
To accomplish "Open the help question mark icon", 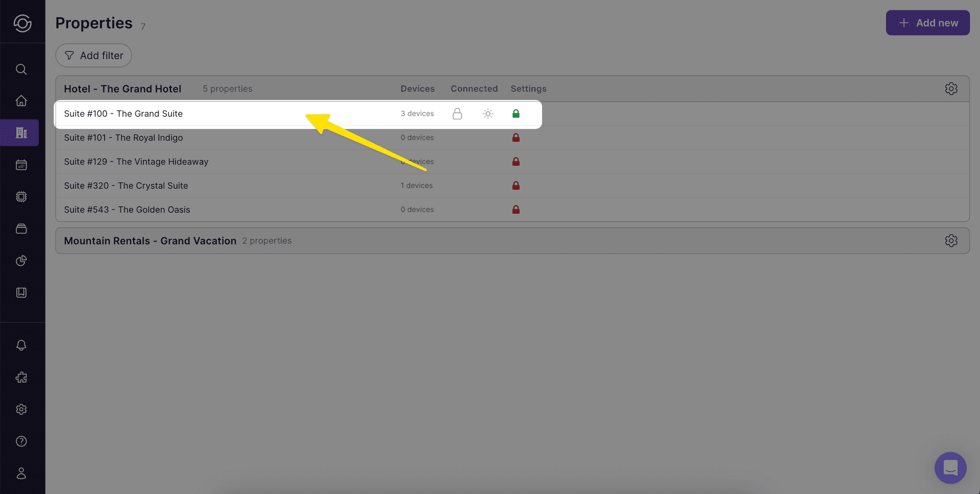I will pyautogui.click(x=21, y=441).
